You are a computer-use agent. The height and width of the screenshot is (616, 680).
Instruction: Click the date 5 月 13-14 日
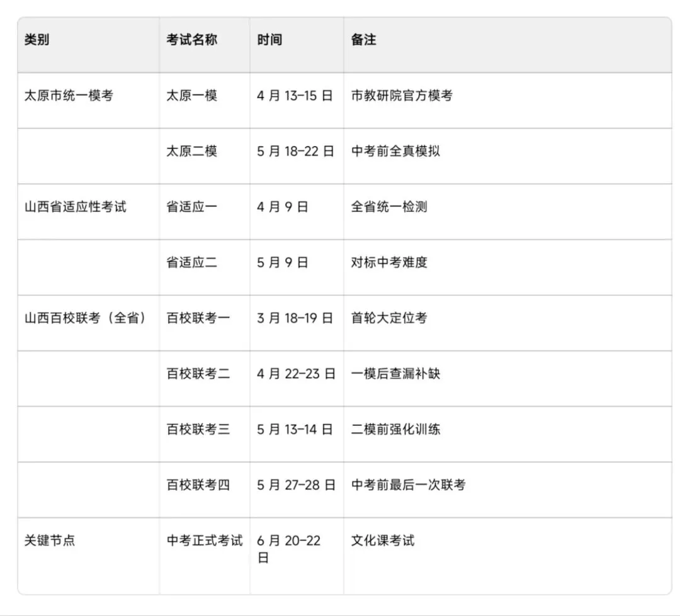pos(295,429)
